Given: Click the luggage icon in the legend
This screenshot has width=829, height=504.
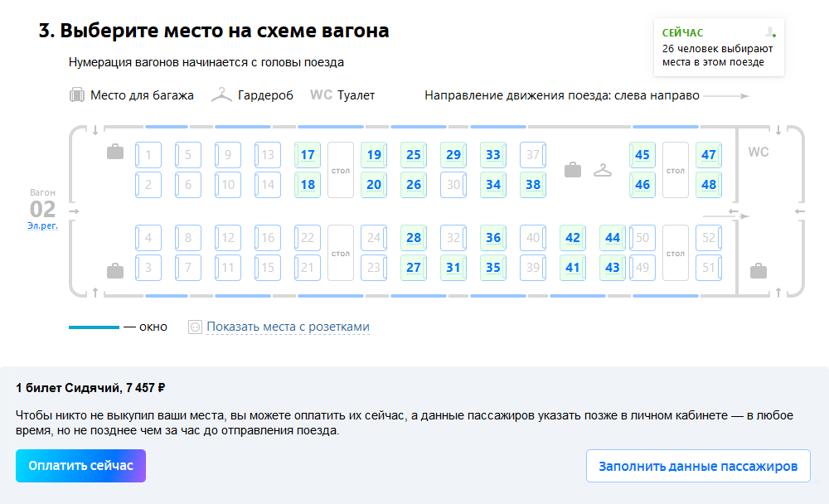Looking at the screenshot, I should pyautogui.click(x=77, y=95).
